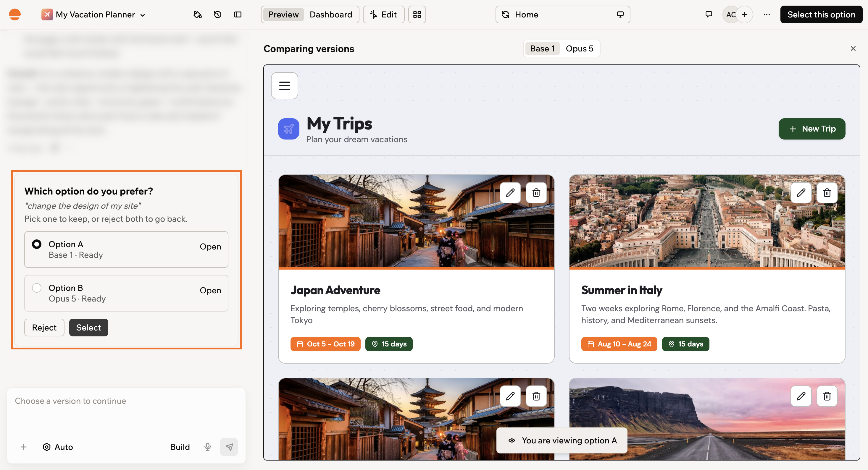Click the Summer in Italy cover photo
The height and width of the screenshot is (470, 868).
point(707,221)
